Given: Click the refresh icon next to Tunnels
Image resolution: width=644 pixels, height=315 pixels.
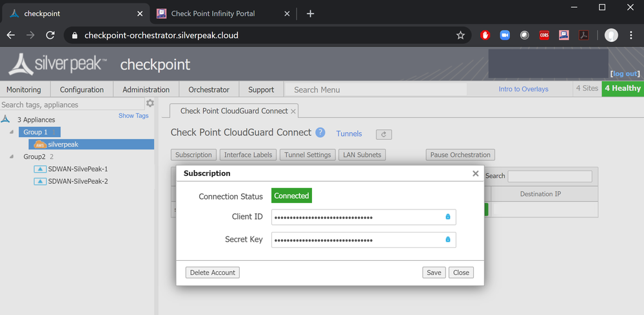Looking at the screenshot, I should tap(384, 135).
